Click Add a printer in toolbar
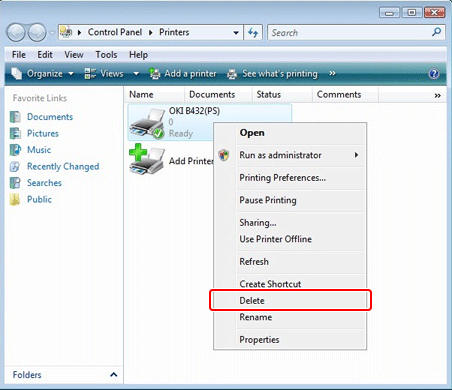The image size is (452, 390). point(183,74)
